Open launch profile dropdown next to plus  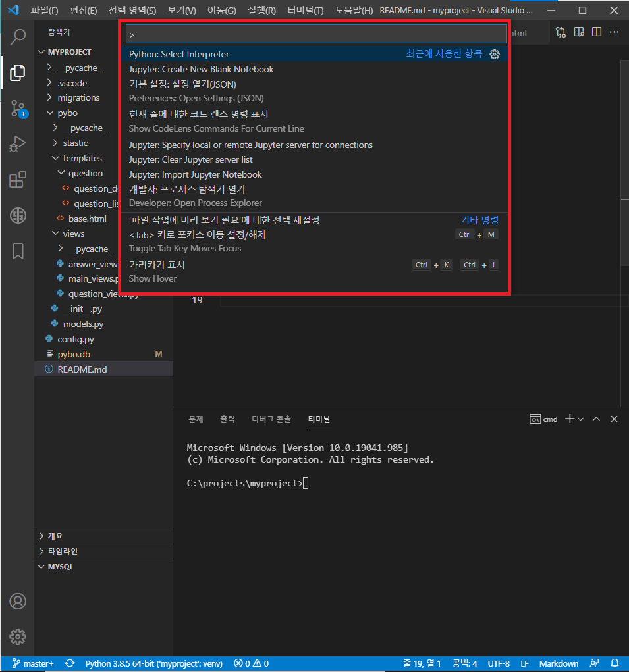point(580,419)
